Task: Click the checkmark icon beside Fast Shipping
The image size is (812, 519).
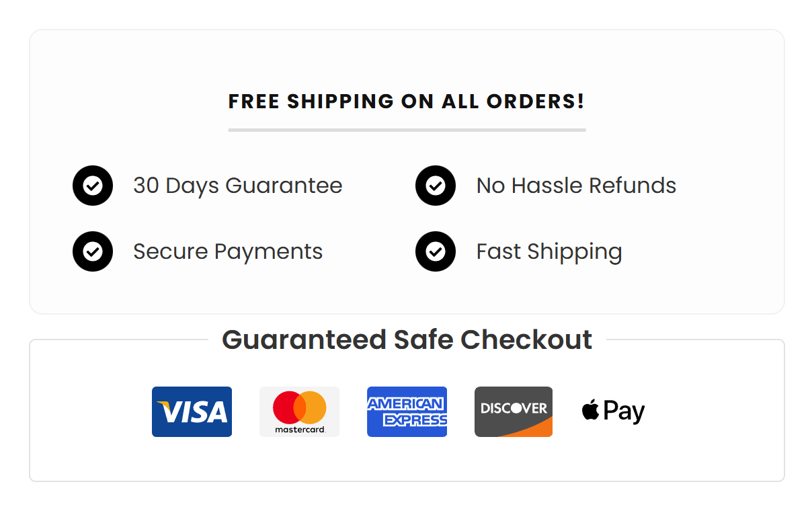Action: (x=436, y=251)
